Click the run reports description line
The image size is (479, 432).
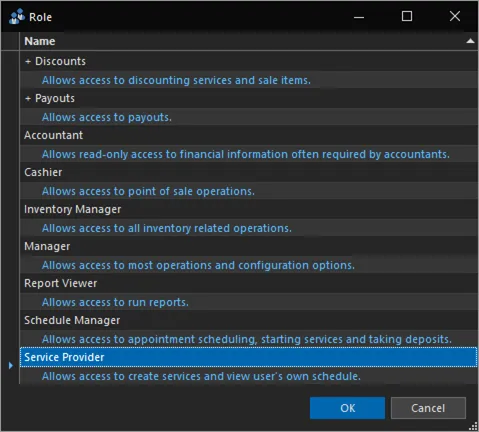115,302
